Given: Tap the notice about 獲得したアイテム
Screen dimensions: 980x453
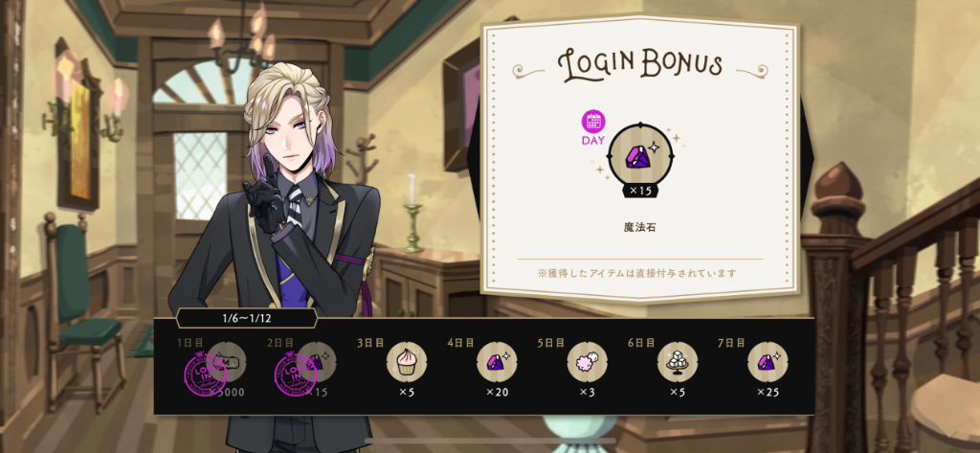Looking at the screenshot, I should pyautogui.click(x=636, y=273).
